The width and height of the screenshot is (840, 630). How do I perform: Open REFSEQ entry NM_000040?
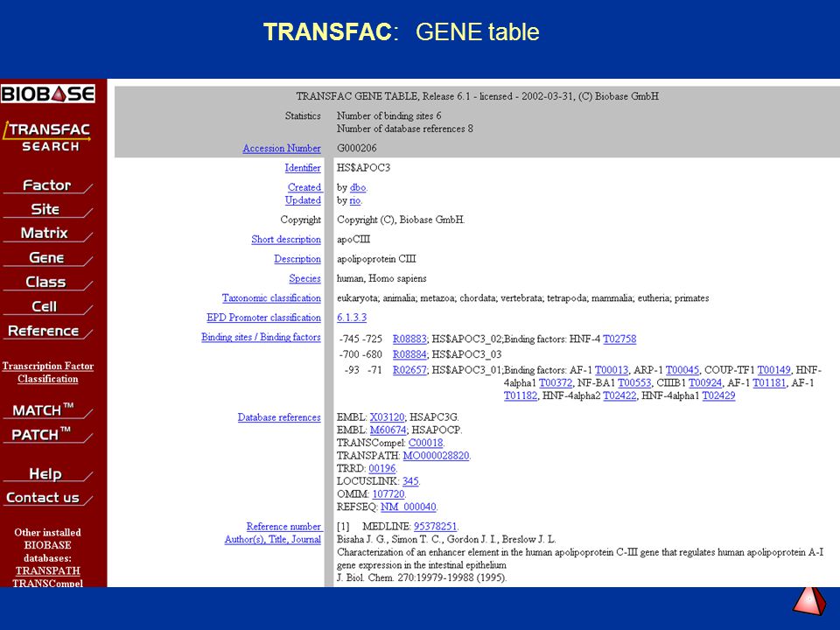pyautogui.click(x=409, y=507)
